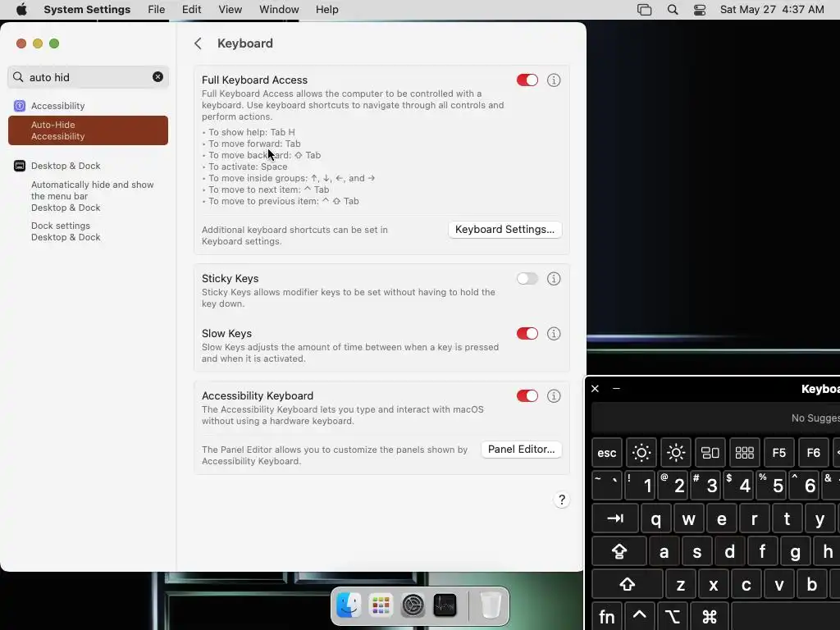Enable Sticky Keys toggle
Image resolution: width=840 pixels, height=630 pixels.
click(x=527, y=279)
